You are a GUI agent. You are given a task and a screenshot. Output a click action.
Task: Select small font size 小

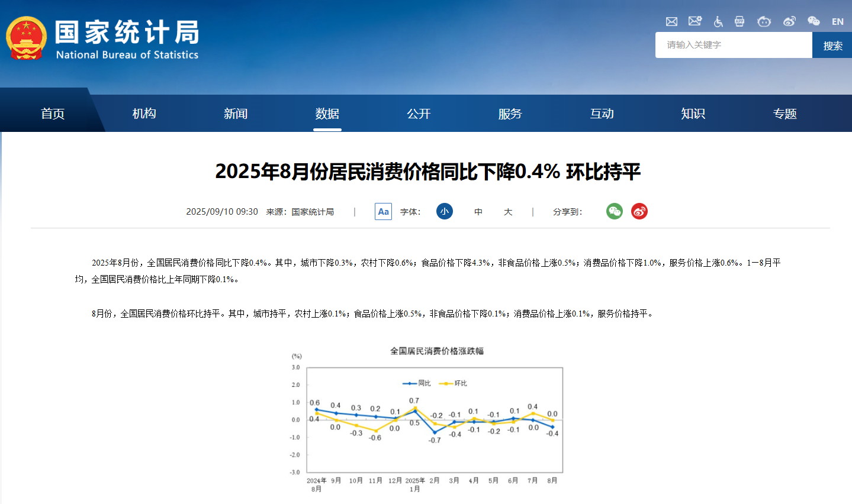445,211
